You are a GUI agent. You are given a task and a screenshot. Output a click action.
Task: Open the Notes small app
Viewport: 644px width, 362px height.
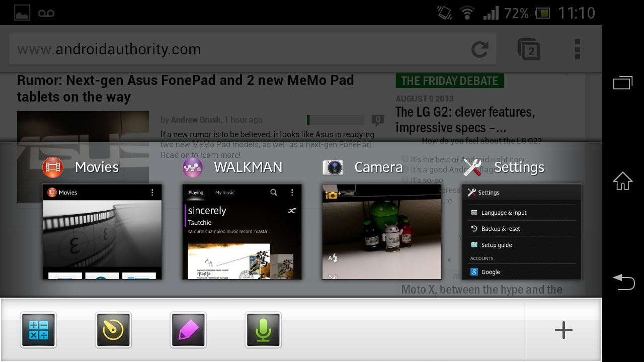[188, 330]
